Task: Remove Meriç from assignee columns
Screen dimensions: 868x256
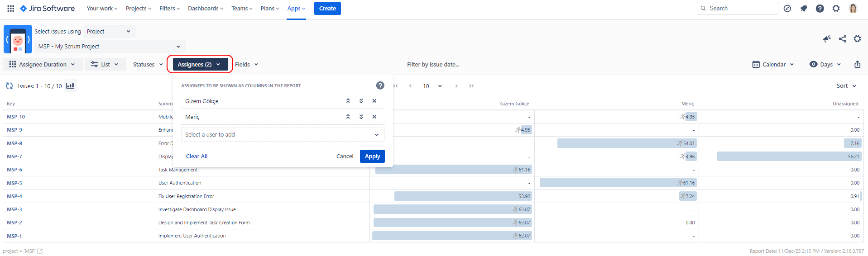Action: (374, 117)
